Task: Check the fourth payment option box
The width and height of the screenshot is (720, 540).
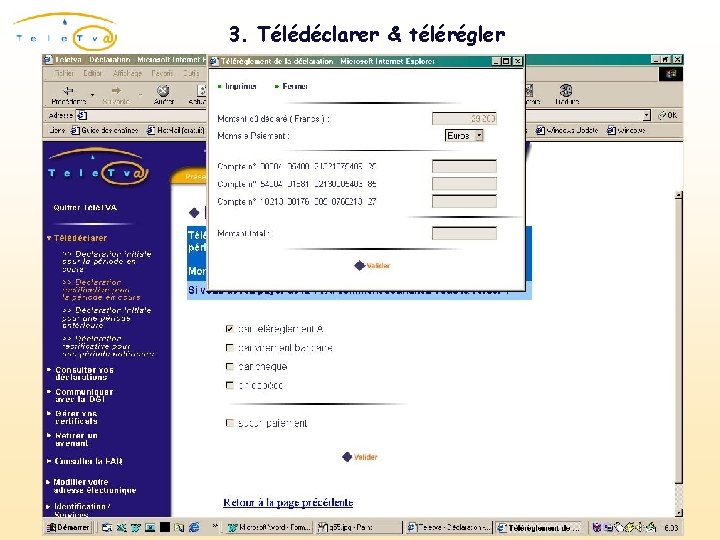Action: (x=230, y=385)
